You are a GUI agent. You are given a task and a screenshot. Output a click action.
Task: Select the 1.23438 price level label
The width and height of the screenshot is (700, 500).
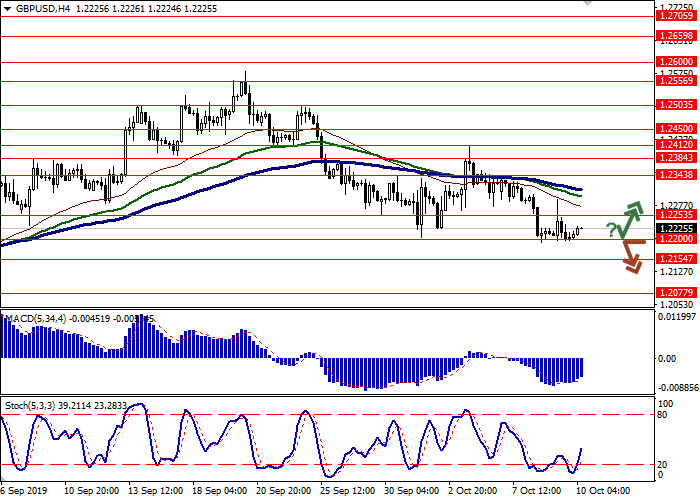(x=676, y=175)
